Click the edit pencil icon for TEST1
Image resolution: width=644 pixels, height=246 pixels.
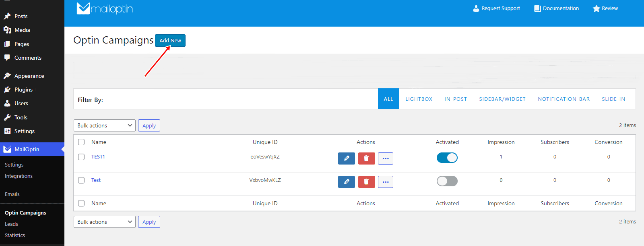[x=346, y=158]
